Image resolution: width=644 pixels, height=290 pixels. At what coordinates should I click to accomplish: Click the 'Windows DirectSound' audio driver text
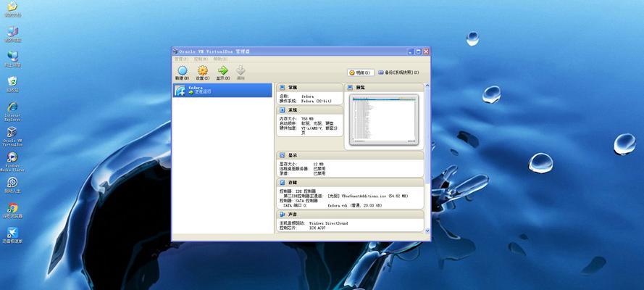pyautogui.click(x=328, y=223)
